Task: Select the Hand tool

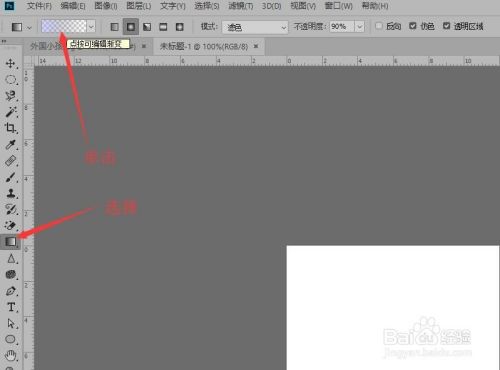Action: 10,355
